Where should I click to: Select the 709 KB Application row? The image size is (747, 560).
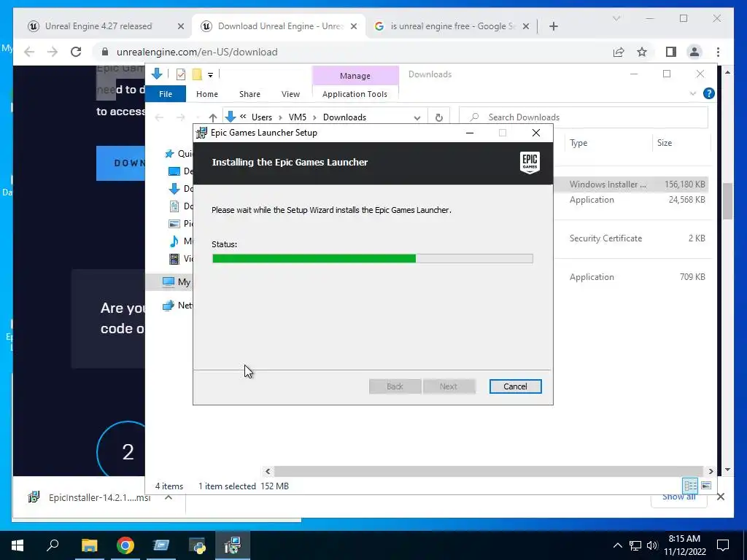pyautogui.click(x=631, y=276)
